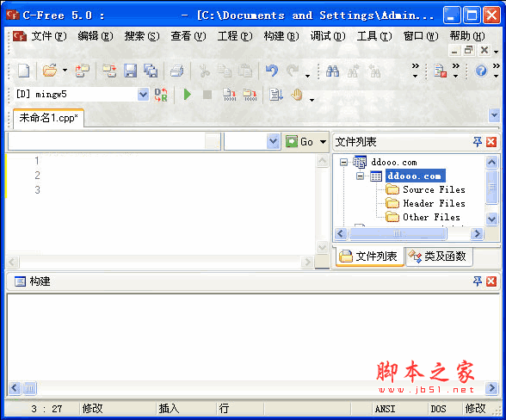Click the green Run triangle icon
The image size is (506, 420).
(188, 95)
